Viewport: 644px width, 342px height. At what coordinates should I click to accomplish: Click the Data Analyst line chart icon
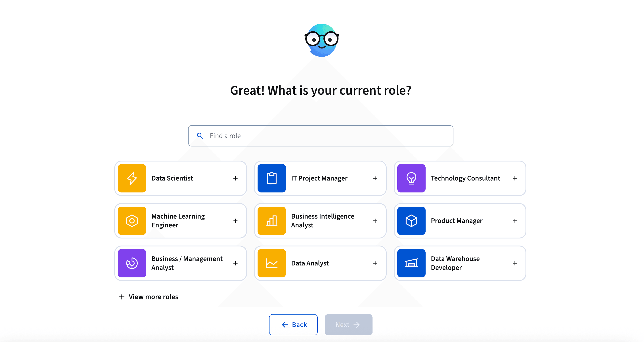[271, 263]
